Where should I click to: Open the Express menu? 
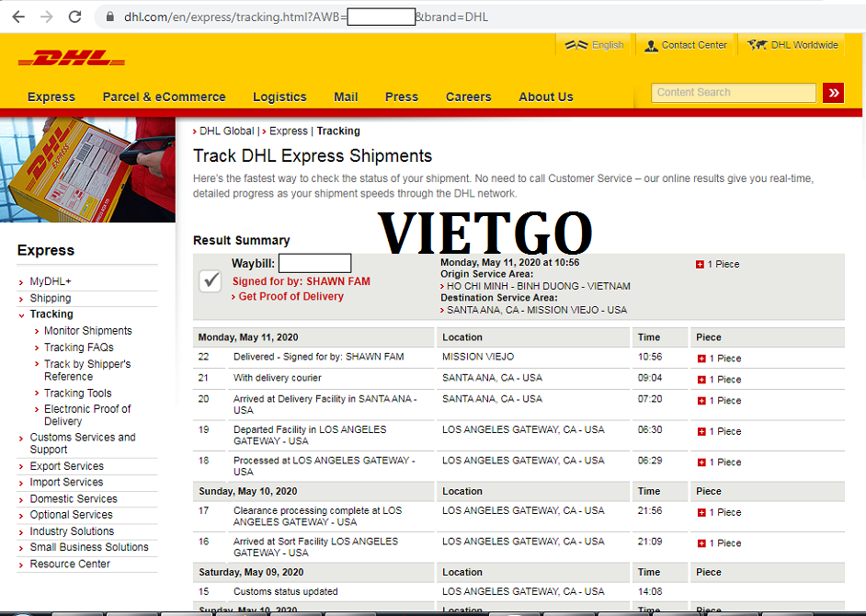click(51, 97)
